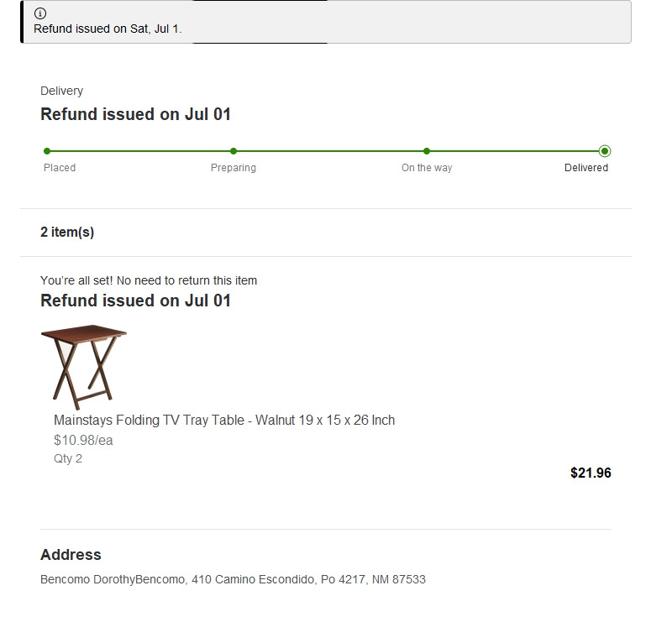Open the Mainstays Folding TV Tray Table product link

224,420
